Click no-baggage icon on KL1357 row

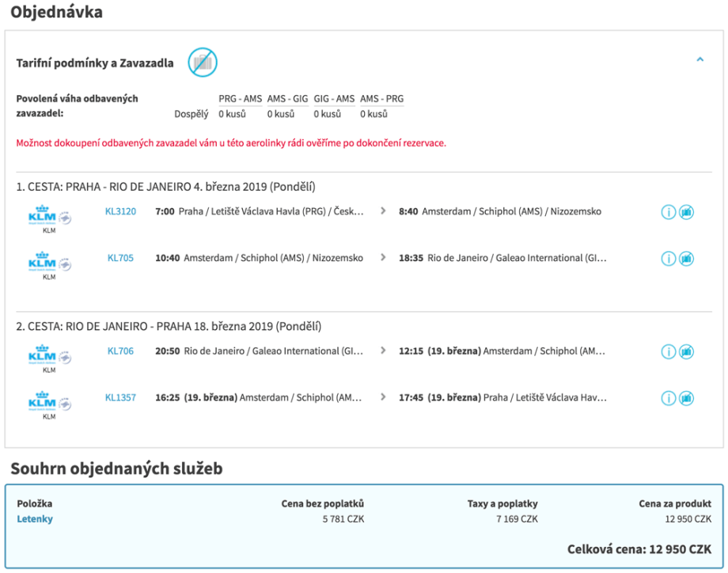686,398
